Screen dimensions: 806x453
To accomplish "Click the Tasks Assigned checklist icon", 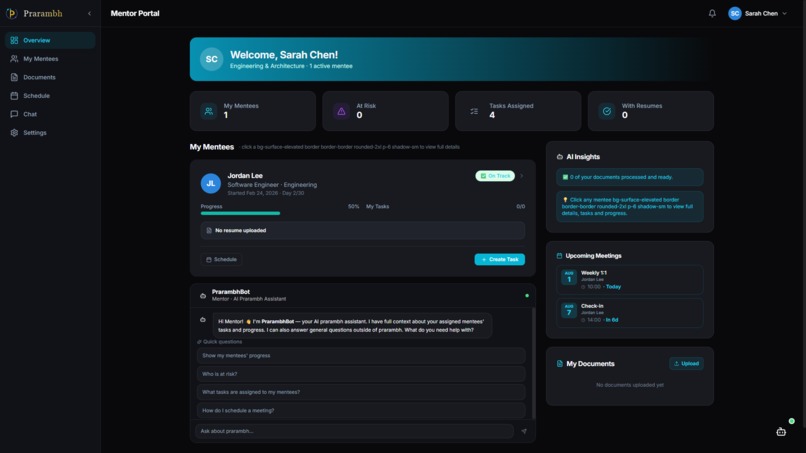I will (474, 111).
